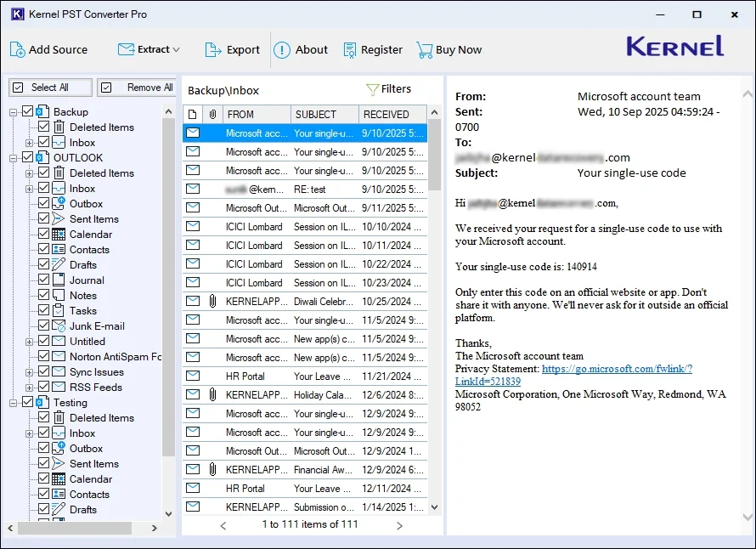Screen dimensions: 756x549
Task: Toggle the Remove All checkbox
Action: pyautogui.click(x=106, y=87)
